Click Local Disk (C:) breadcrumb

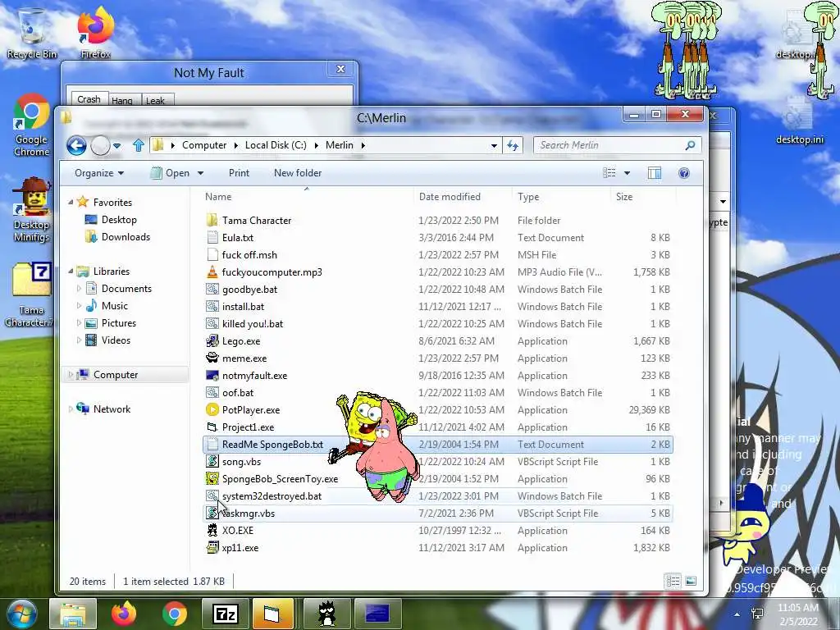[x=276, y=145]
